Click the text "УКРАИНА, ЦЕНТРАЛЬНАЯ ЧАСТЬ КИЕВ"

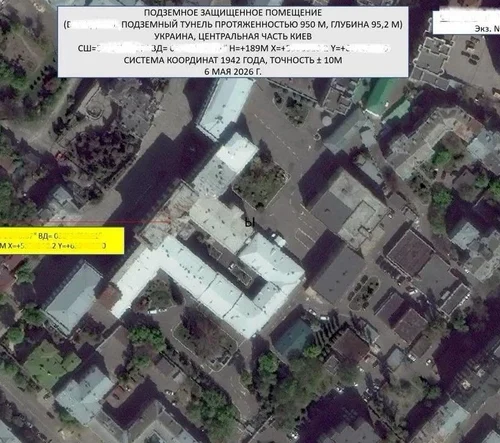click(233, 36)
